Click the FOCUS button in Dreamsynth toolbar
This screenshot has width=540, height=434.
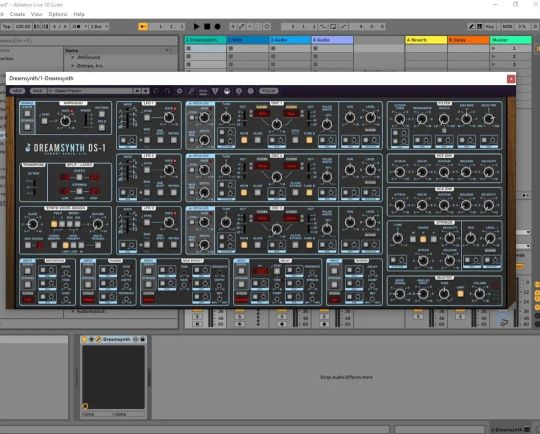coord(269,91)
